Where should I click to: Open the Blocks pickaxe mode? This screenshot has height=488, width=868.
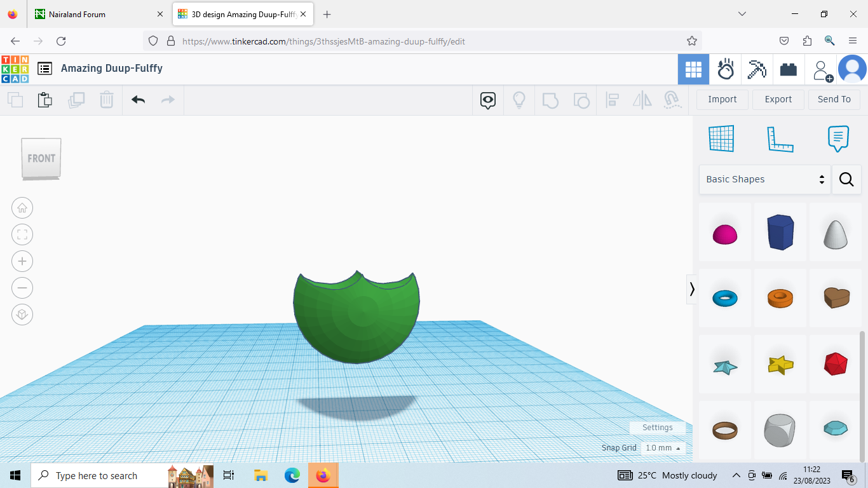point(757,69)
